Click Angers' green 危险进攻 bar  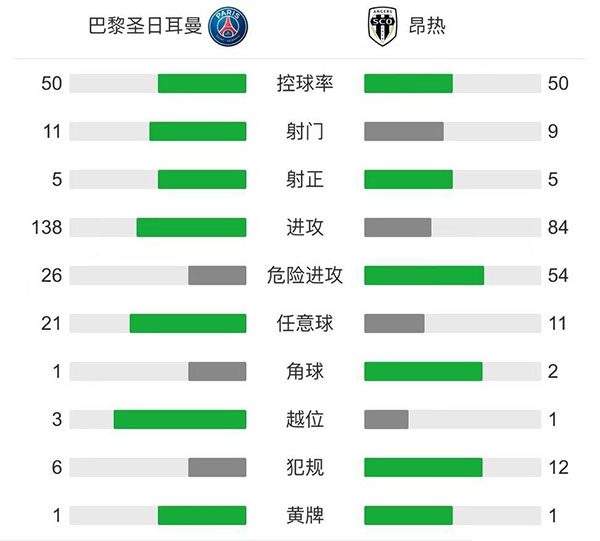click(x=424, y=275)
